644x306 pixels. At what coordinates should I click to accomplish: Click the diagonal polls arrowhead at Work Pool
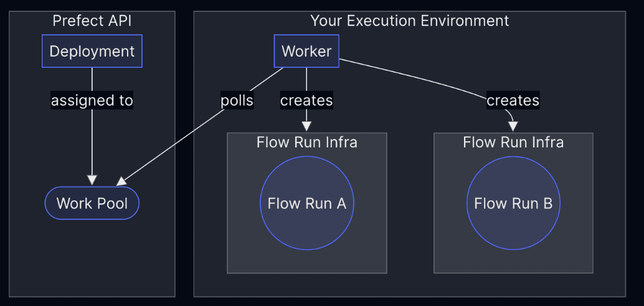(x=121, y=181)
